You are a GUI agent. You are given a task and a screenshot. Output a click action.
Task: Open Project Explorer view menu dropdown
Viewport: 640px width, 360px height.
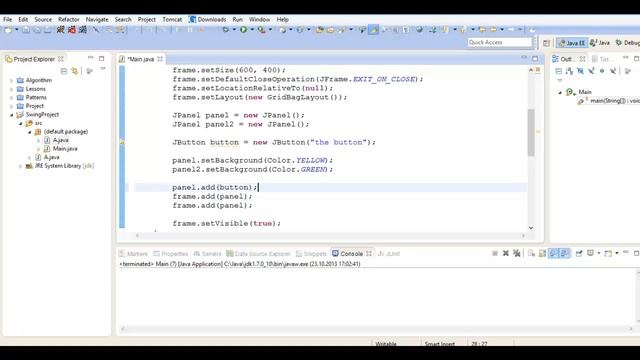pos(102,69)
